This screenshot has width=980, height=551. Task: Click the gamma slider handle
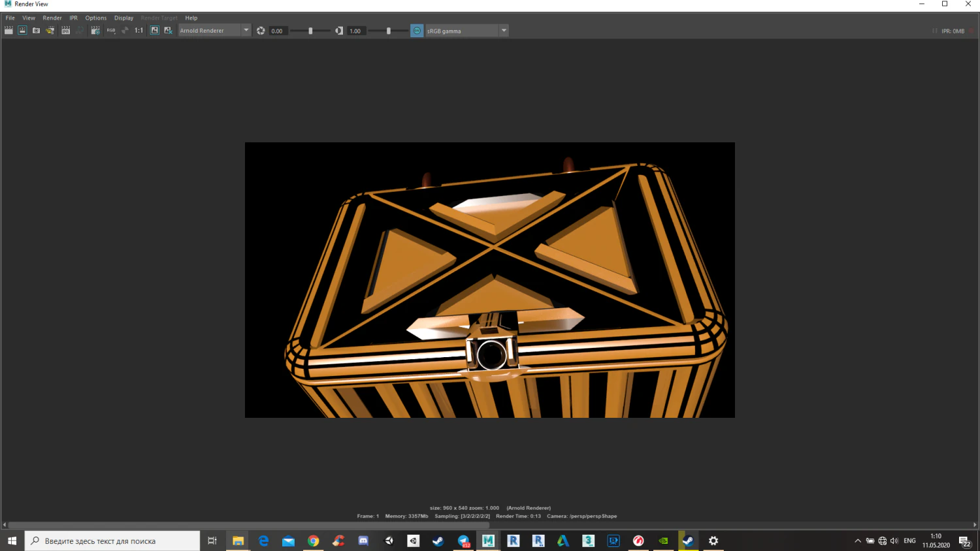click(x=389, y=31)
